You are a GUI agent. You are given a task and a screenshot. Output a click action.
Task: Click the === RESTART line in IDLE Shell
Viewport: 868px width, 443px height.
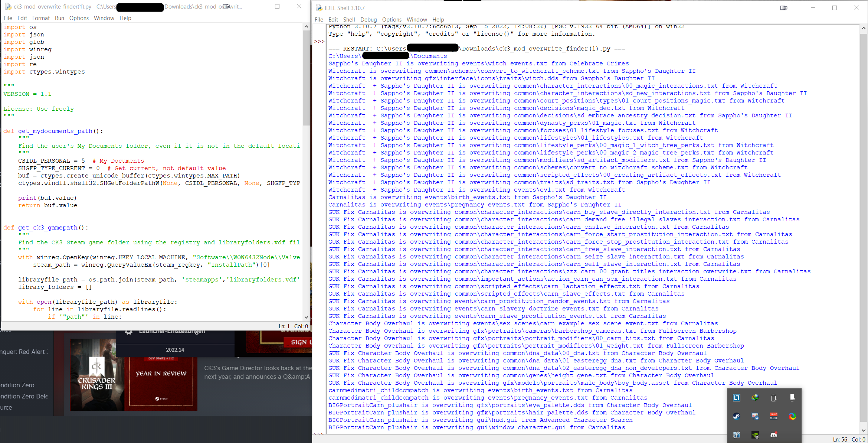coord(477,49)
